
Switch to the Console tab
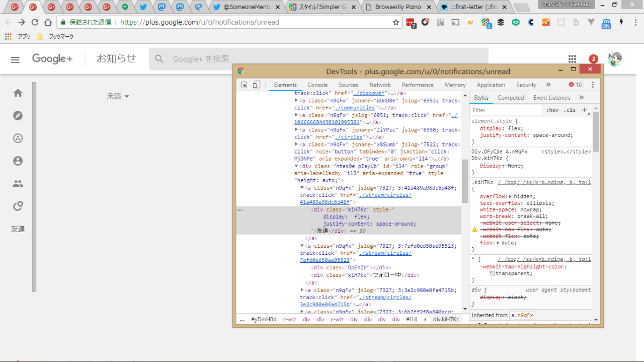tap(317, 85)
